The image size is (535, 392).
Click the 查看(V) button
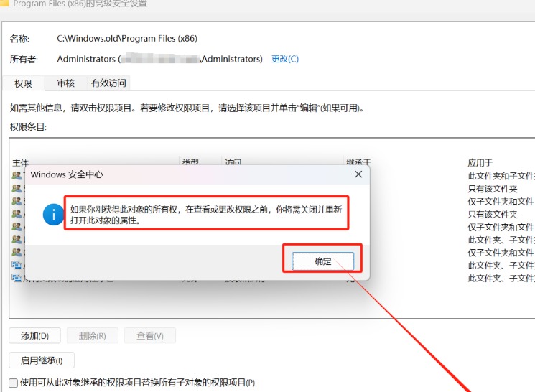150,336
